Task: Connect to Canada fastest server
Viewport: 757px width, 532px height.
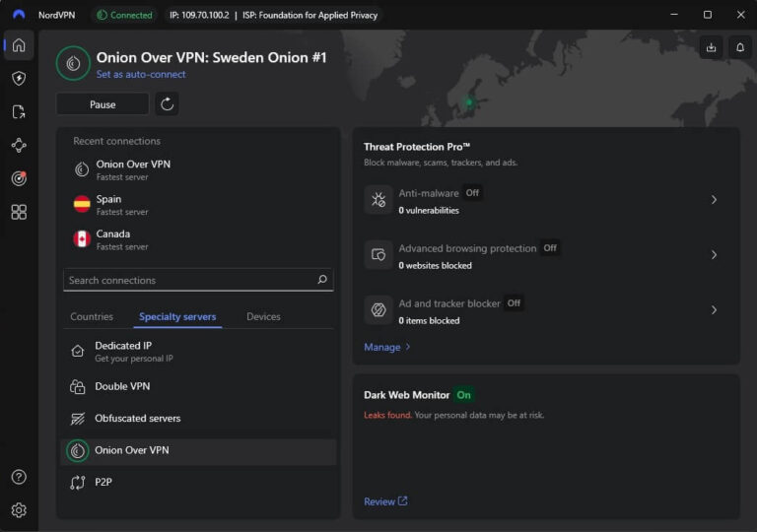Action: coord(198,239)
